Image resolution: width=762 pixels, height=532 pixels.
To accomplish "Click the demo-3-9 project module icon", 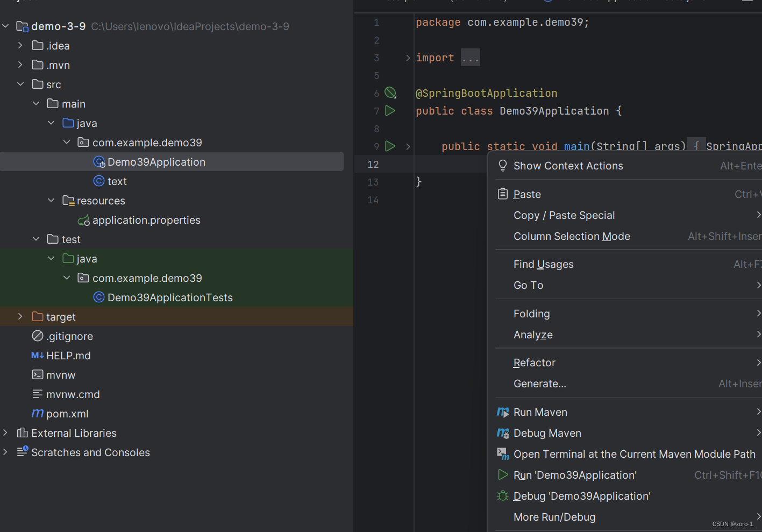I will [22, 26].
